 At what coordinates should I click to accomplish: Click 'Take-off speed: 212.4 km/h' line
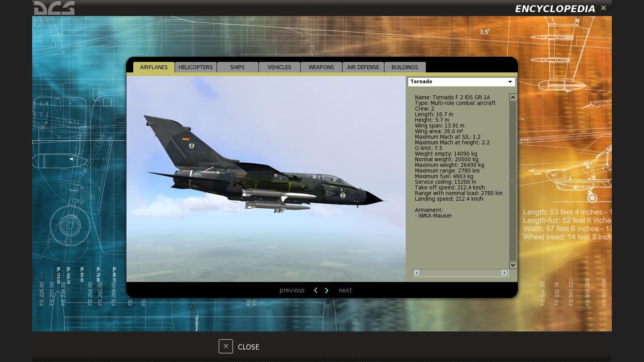coord(449,188)
